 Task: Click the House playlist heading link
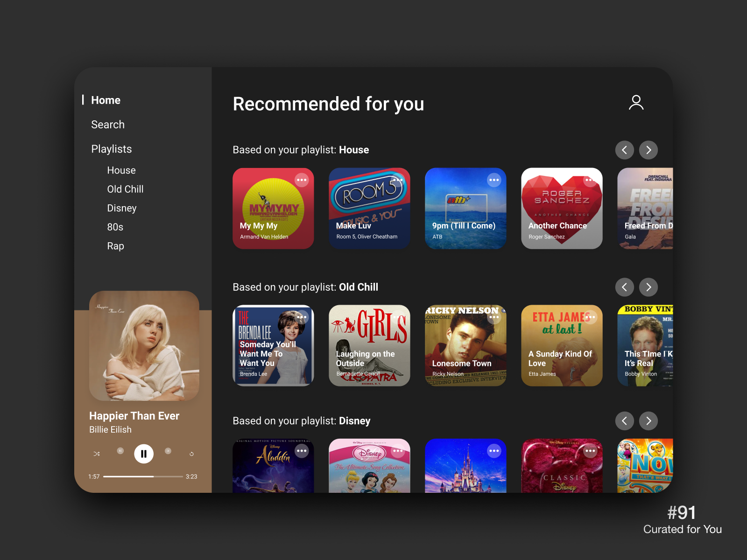pos(354,150)
